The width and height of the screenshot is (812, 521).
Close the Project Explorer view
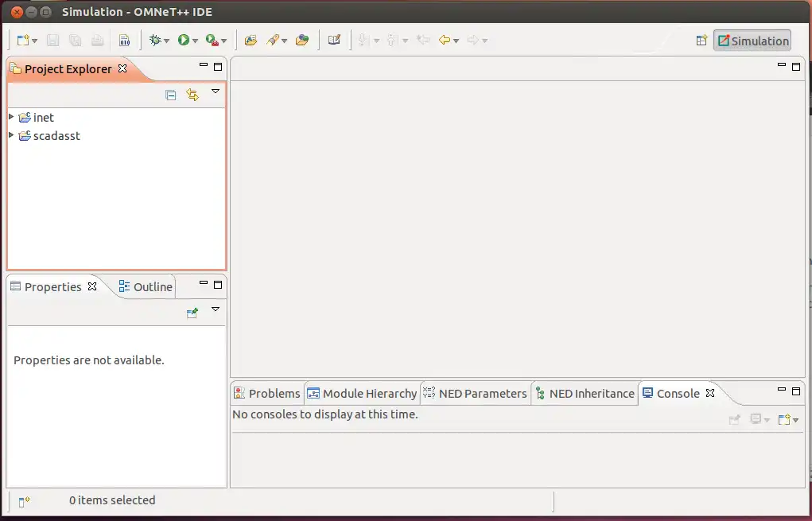pos(122,68)
